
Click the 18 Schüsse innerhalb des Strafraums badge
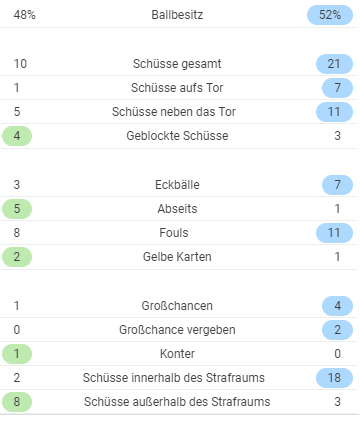tap(334, 378)
